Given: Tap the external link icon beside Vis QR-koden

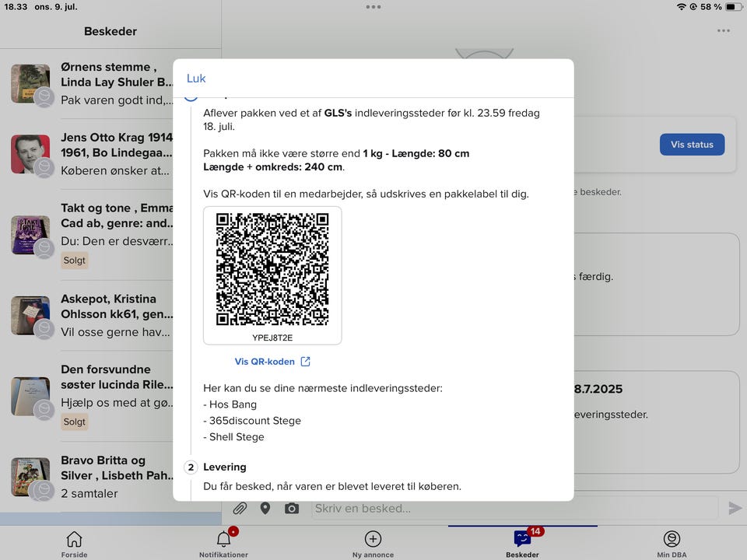Looking at the screenshot, I should point(306,362).
